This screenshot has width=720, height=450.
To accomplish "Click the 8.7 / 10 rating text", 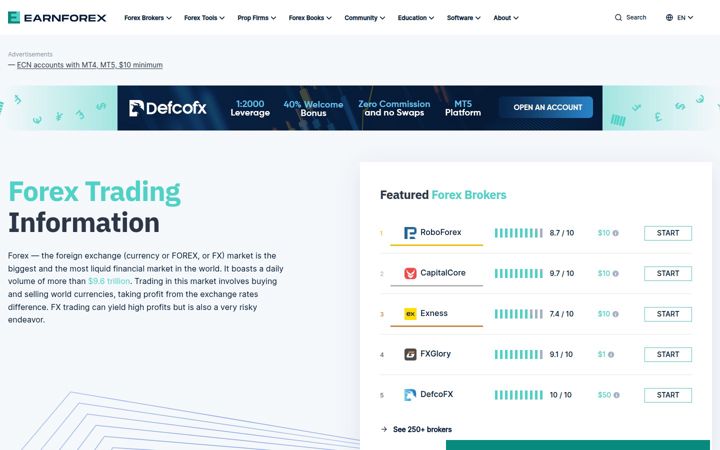I will (562, 233).
